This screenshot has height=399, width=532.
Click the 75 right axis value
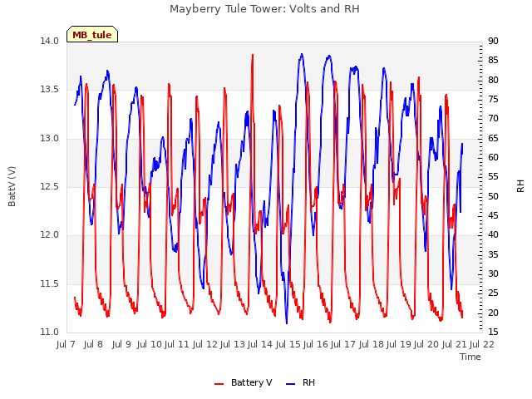click(x=493, y=100)
